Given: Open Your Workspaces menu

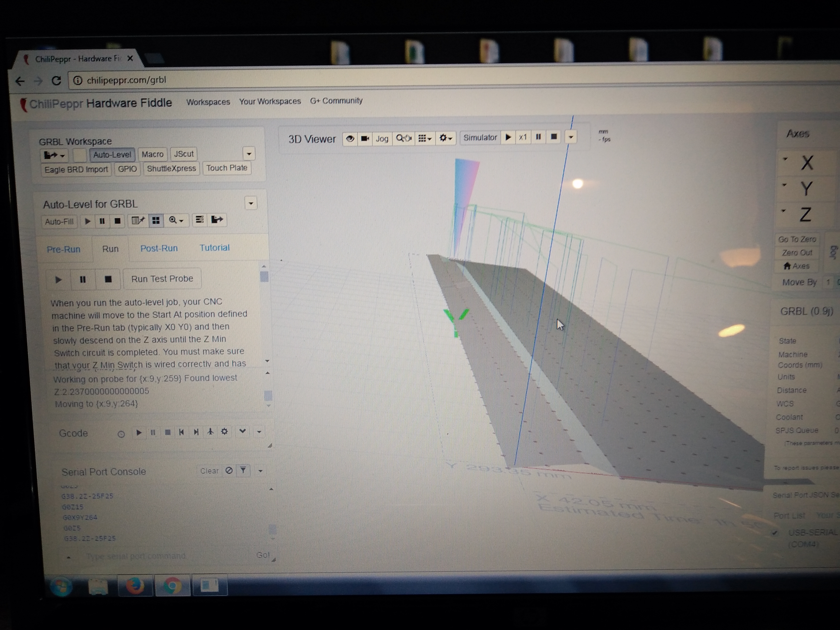Looking at the screenshot, I should point(270,101).
